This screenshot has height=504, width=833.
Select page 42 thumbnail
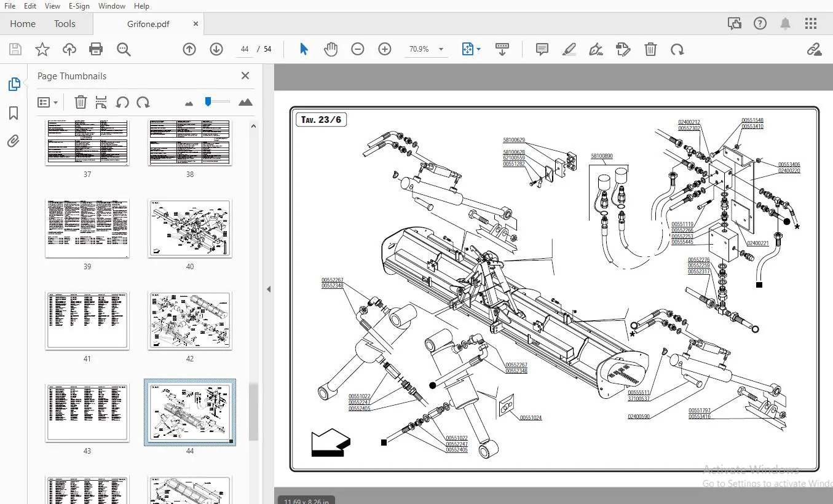tap(190, 320)
